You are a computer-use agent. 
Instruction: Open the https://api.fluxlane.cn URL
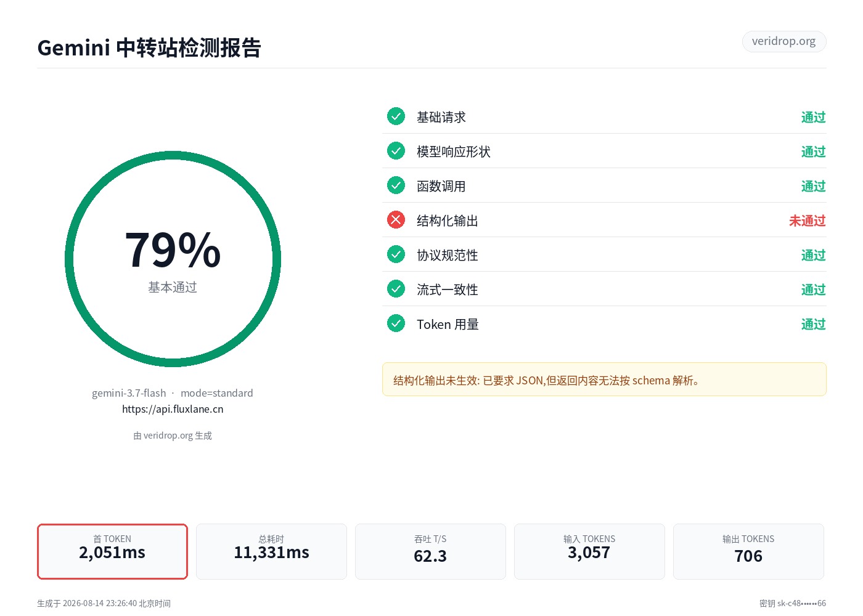pos(173,409)
